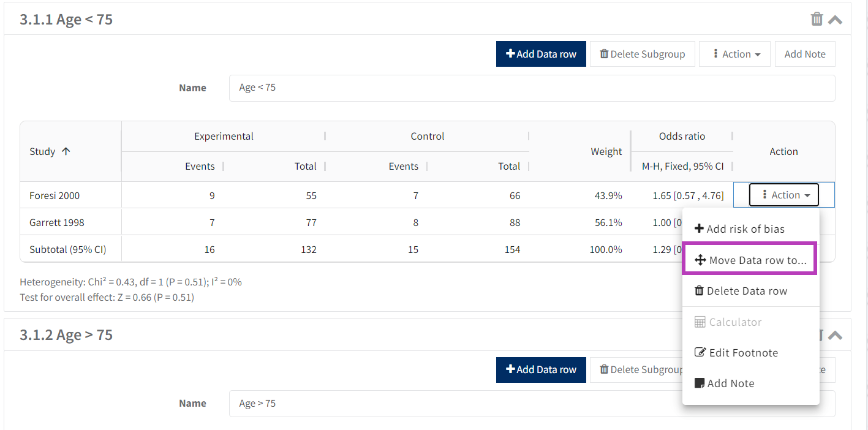Click Add Data row in 3.1.2 subgroup

pos(541,369)
